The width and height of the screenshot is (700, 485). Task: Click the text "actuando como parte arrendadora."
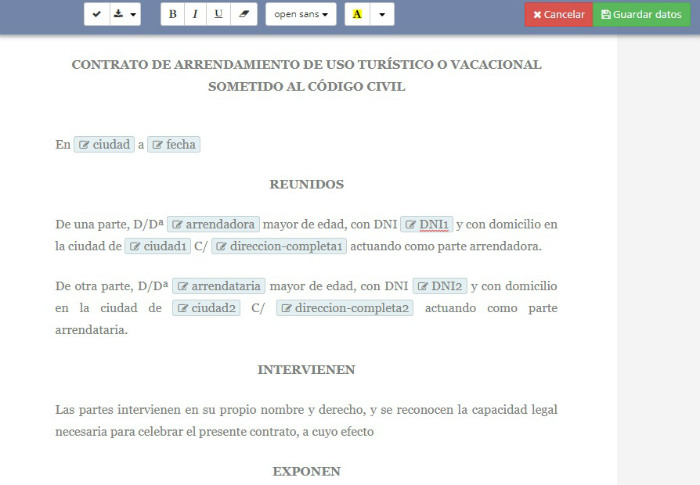point(446,246)
